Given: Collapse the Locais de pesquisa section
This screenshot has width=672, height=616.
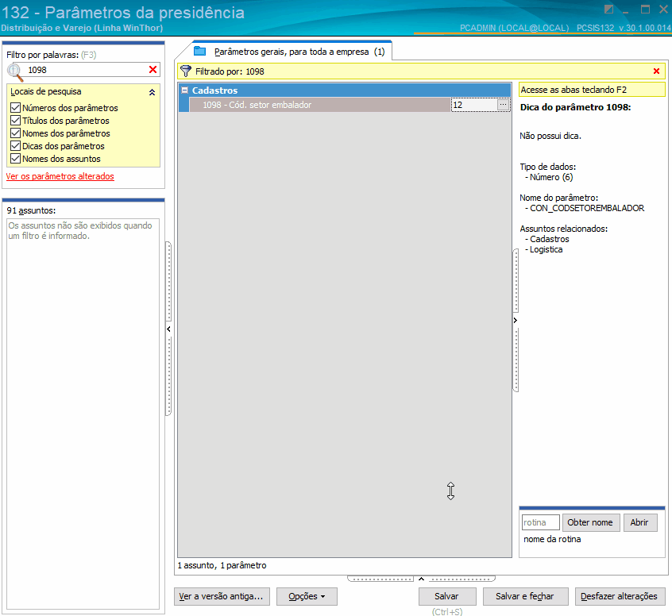Looking at the screenshot, I should [x=152, y=92].
